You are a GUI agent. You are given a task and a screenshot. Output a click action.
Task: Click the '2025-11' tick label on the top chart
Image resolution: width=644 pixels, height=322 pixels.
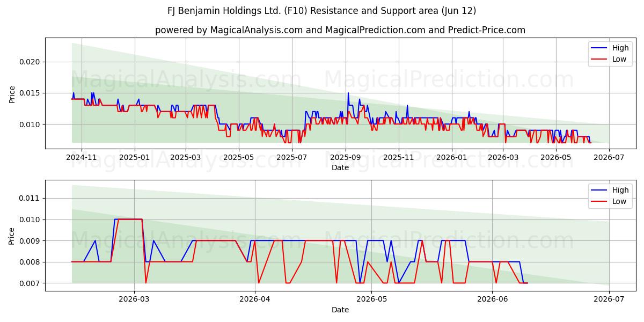click(398, 157)
